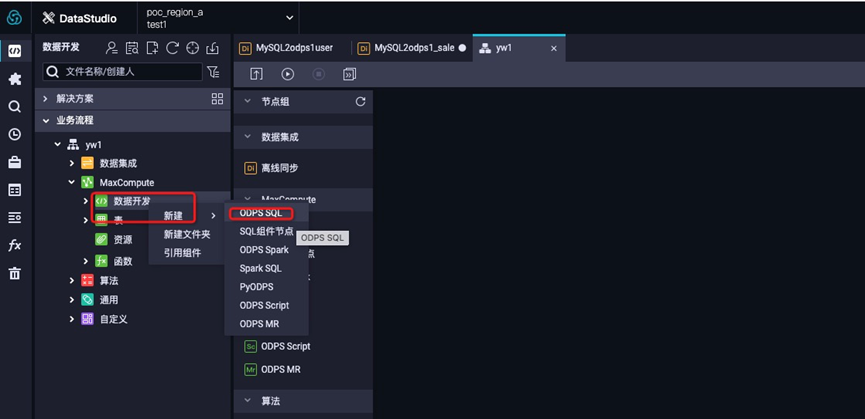Image resolution: width=865 pixels, height=419 pixels.
Task: Expand the 函数 tree folder
Action: pos(86,261)
